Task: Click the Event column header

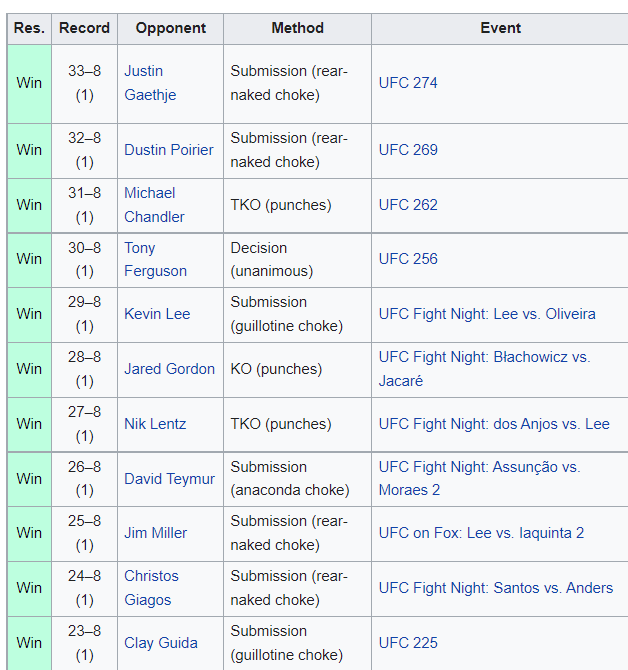Action: point(500,29)
